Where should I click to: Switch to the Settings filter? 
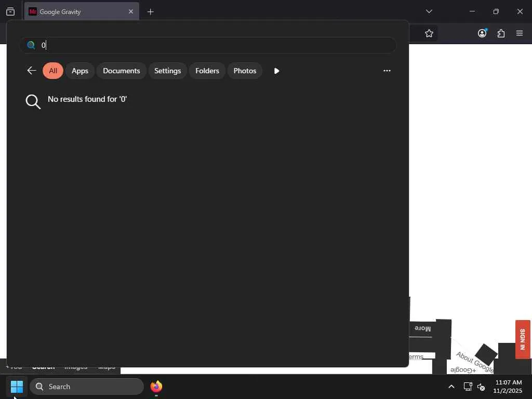168,71
